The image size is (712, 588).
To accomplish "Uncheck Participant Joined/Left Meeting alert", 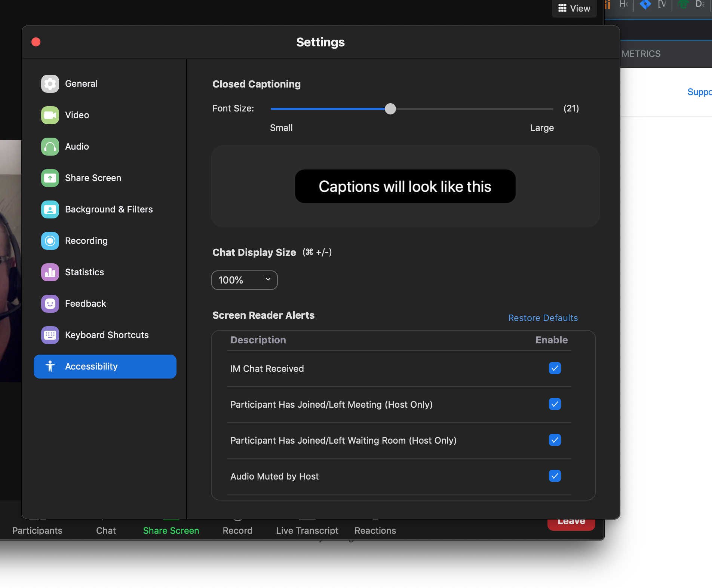I will pos(555,404).
